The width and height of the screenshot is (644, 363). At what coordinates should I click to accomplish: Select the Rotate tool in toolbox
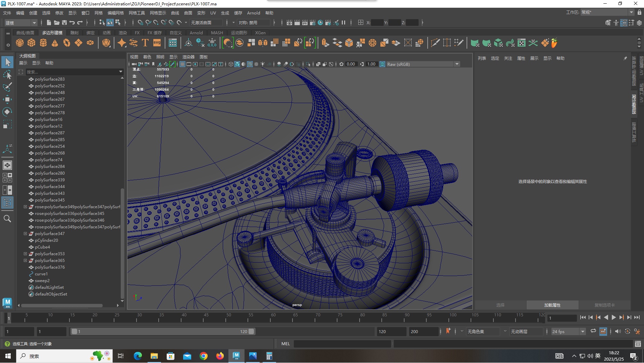click(x=7, y=112)
